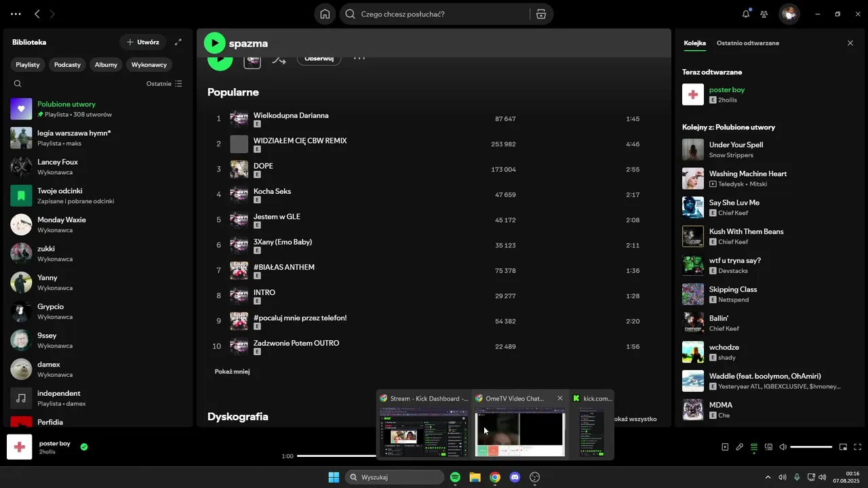Toggle fullscreen mode icon
Viewport: 868px width, 488px height.
(x=858, y=447)
